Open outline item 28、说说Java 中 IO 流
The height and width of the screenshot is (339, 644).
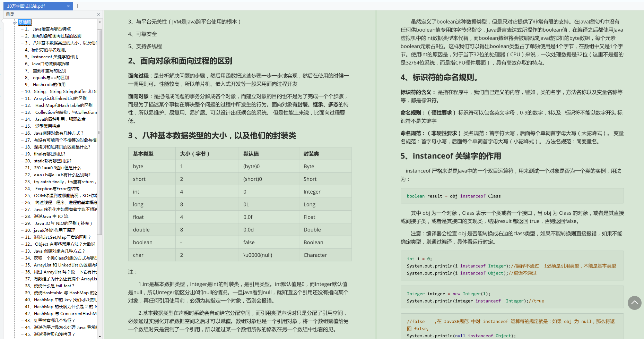(x=46, y=217)
